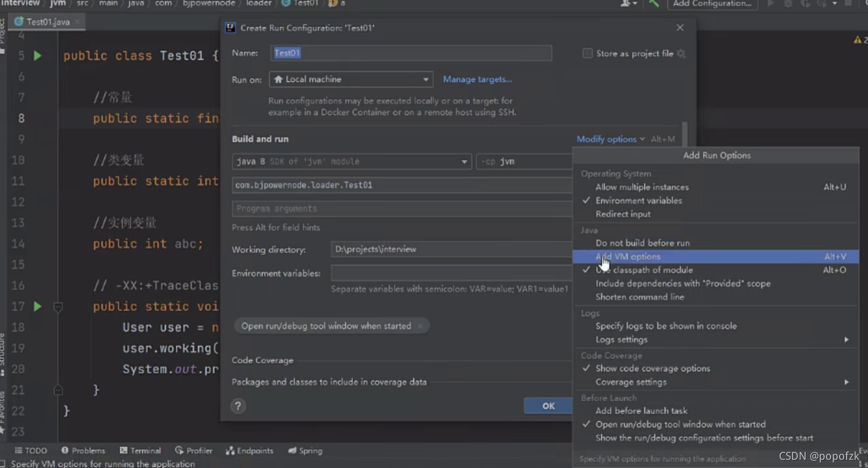
Task: Click the Test01 breadcrumb in navigation bar
Action: (x=300, y=3)
